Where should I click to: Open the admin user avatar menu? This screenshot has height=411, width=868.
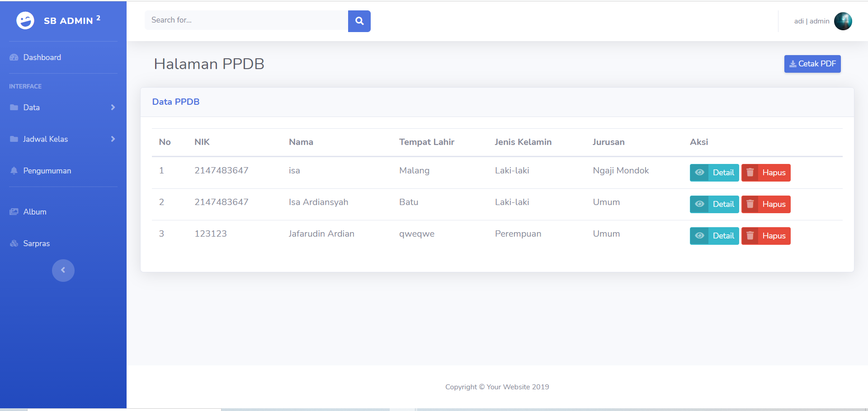pyautogui.click(x=843, y=21)
